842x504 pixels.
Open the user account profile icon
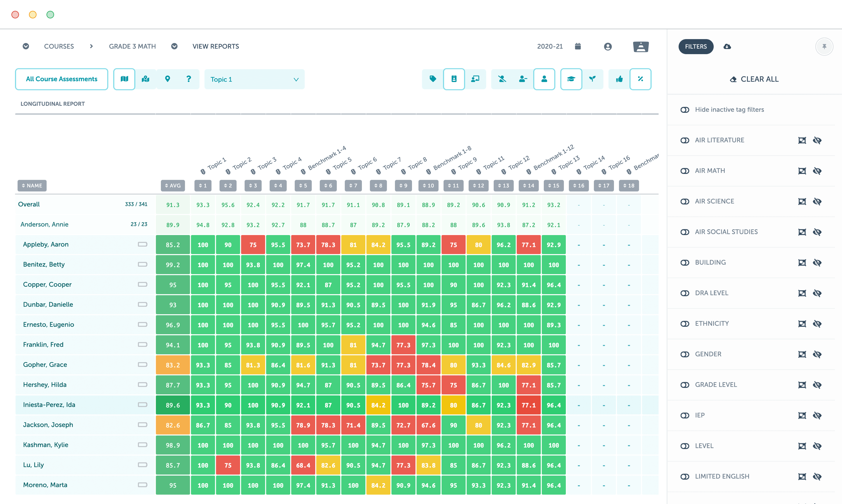click(608, 46)
